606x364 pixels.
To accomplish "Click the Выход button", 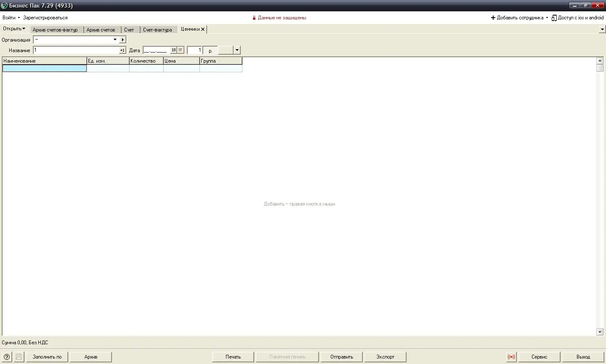I will pyautogui.click(x=583, y=357).
